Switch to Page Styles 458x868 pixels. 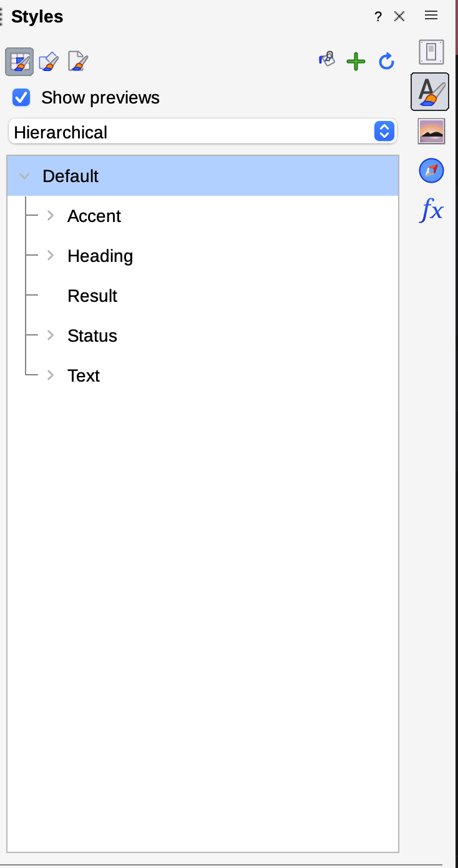[x=78, y=62]
